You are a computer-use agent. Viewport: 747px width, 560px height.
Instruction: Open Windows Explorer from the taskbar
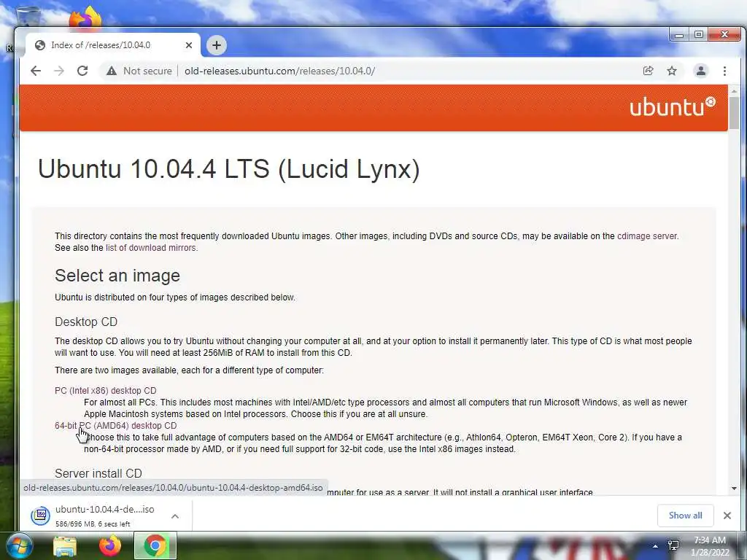(65, 546)
